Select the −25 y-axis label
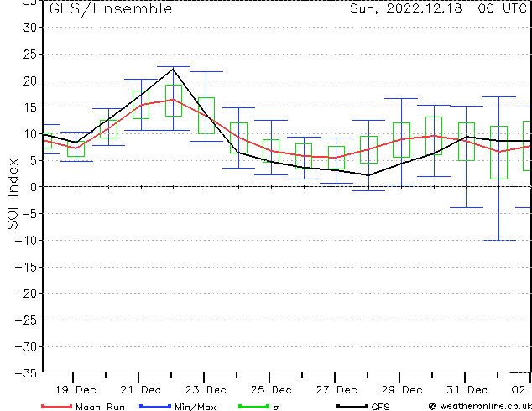532x411 pixels. tap(26, 320)
